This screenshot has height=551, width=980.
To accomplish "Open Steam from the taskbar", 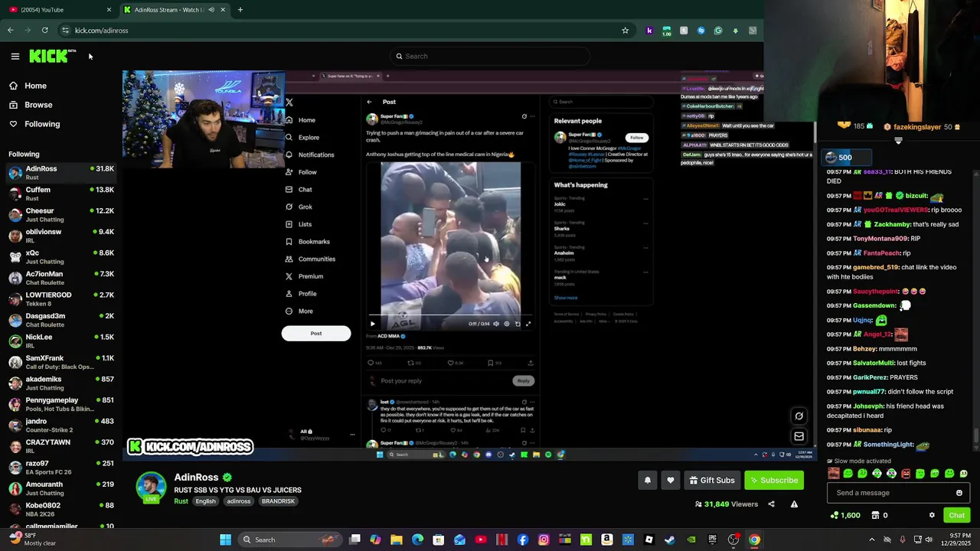I will tap(670, 540).
